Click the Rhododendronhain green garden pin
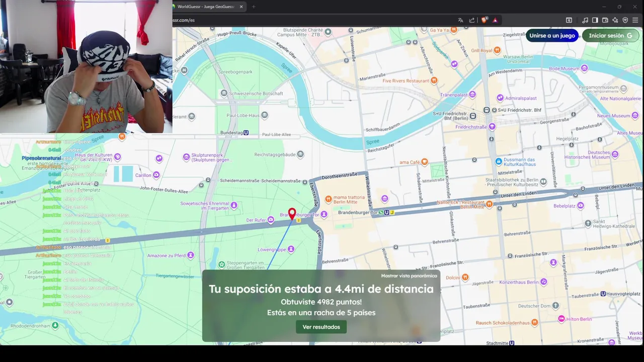The height and width of the screenshot is (362, 644). click(55, 325)
